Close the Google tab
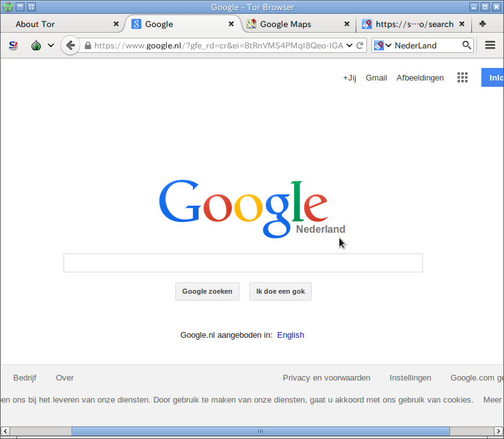Screen dimensions: 504x439 coord(231,24)
